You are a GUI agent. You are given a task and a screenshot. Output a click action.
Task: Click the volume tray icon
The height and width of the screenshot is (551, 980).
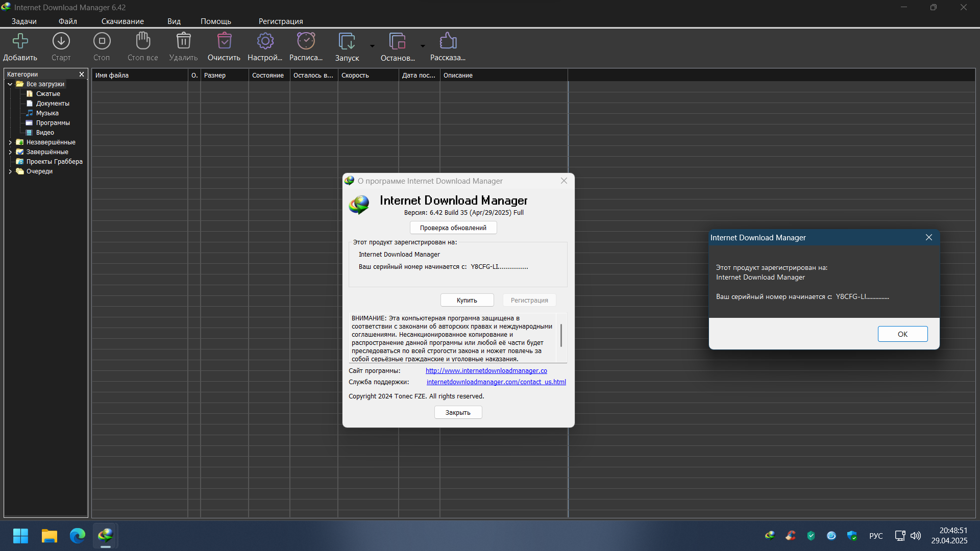916,536
